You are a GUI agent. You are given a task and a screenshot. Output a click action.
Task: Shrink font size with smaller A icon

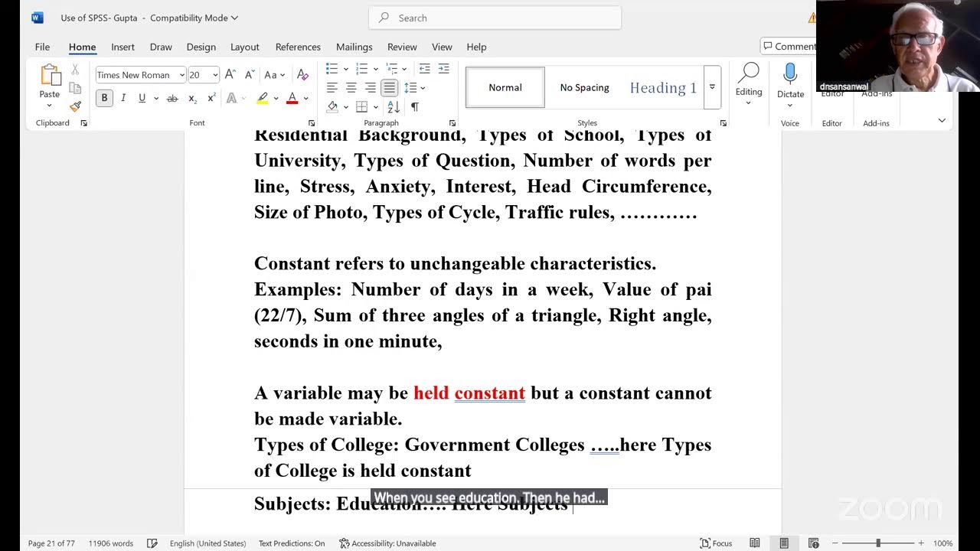pos(250,75)
